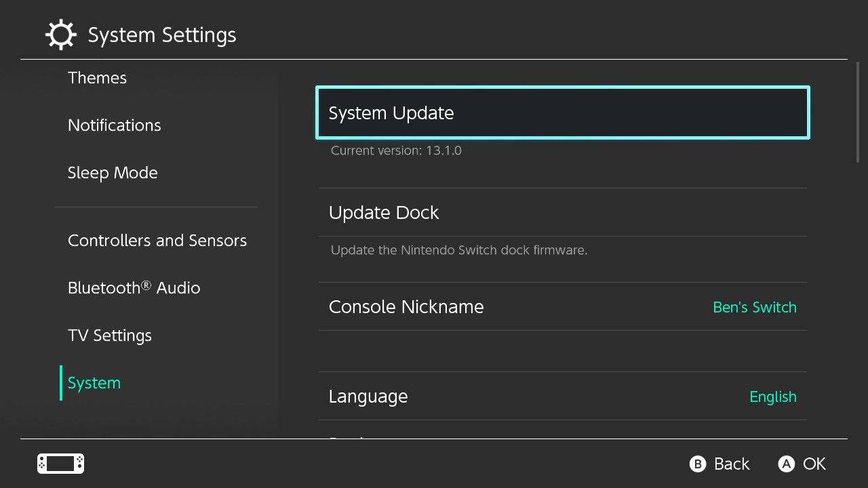Click the controller battery indicator icon
This screenshot has width=868, height=488.
click(60, 463)
